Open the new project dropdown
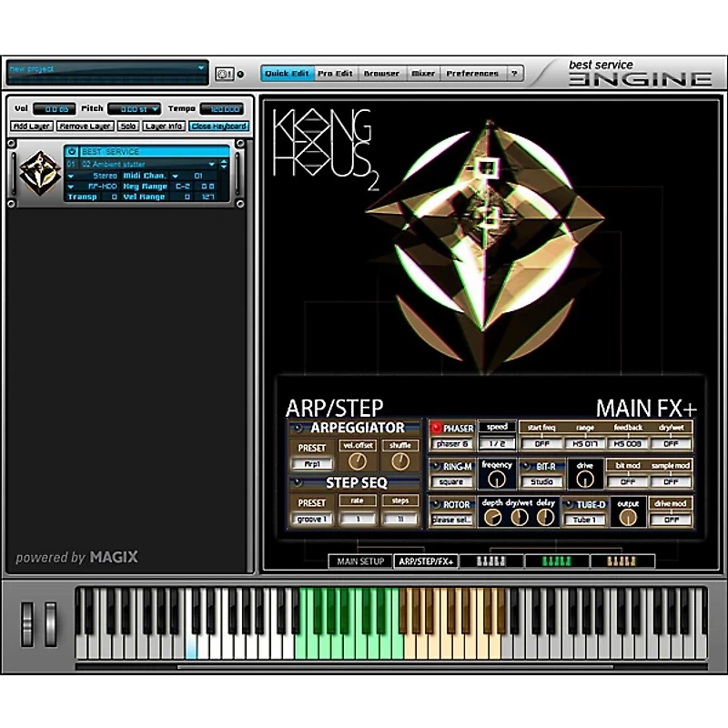Screen dimensions: 728x728 (201, 68)
